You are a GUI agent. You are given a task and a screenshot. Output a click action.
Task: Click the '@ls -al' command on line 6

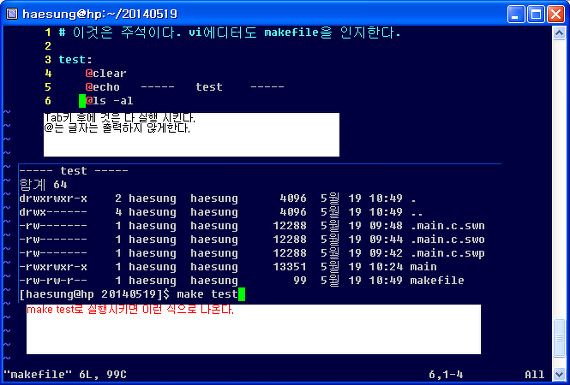pyautogui.click(x=109, y=101)
